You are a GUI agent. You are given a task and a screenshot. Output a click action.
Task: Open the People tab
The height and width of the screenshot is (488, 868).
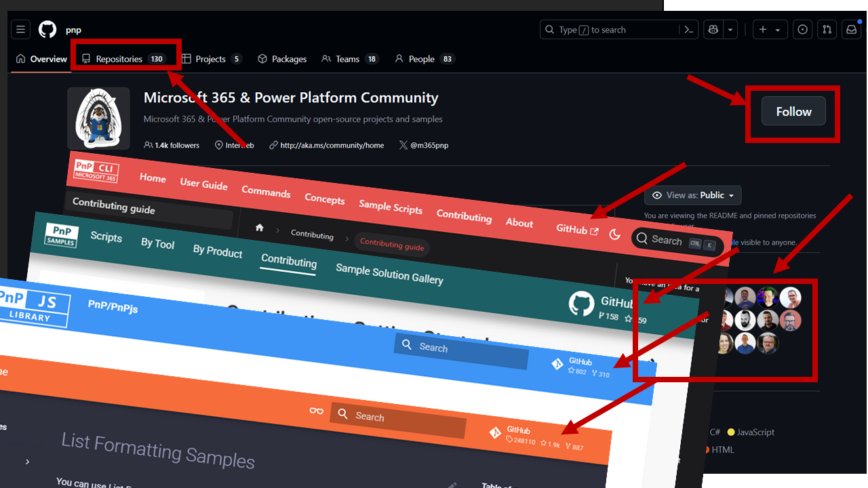pyautogui.click(x=424, y=59)
